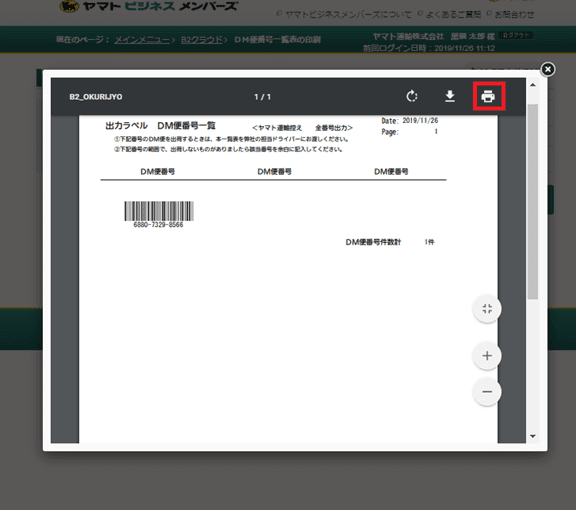
Task: Click the page indicator 1 / 1
Action: 262,97
